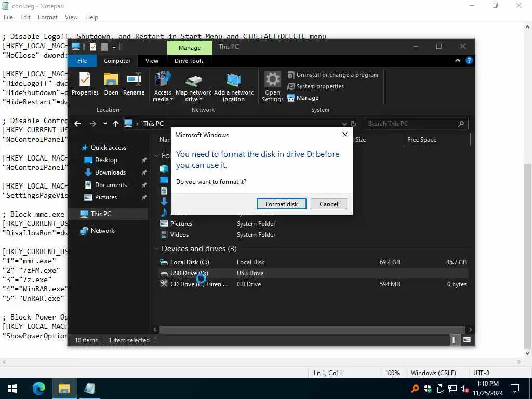Switch to the Computer ribbon tab

coord(117,61)
